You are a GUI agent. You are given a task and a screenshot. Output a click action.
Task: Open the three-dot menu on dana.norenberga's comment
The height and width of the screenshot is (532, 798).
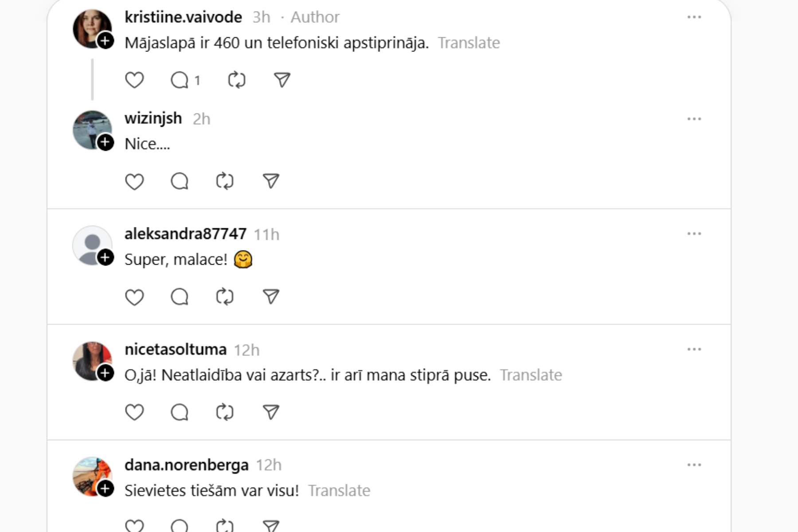tap(694, 465)
